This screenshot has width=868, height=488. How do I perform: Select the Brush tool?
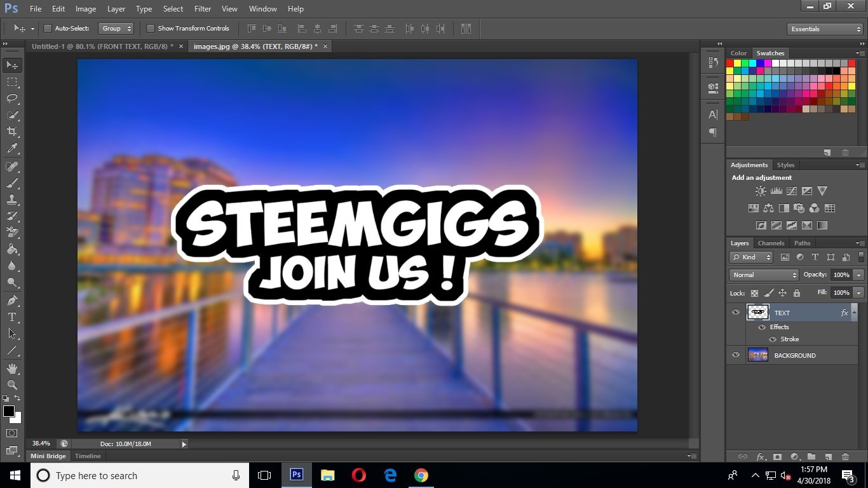12,183
